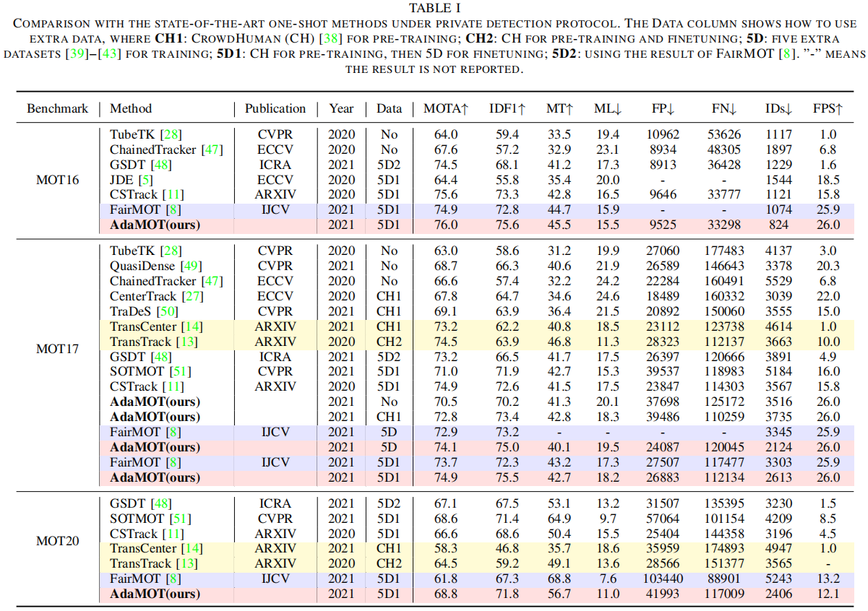Click the CenterTrack method name
Screen dimensions: 868x611
[143, 296]
